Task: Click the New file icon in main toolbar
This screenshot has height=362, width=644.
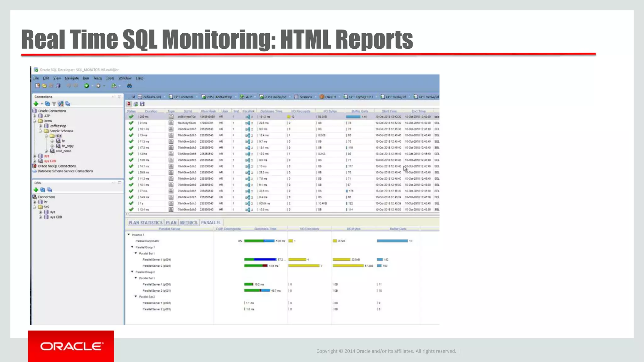Action: coord(37,86)
